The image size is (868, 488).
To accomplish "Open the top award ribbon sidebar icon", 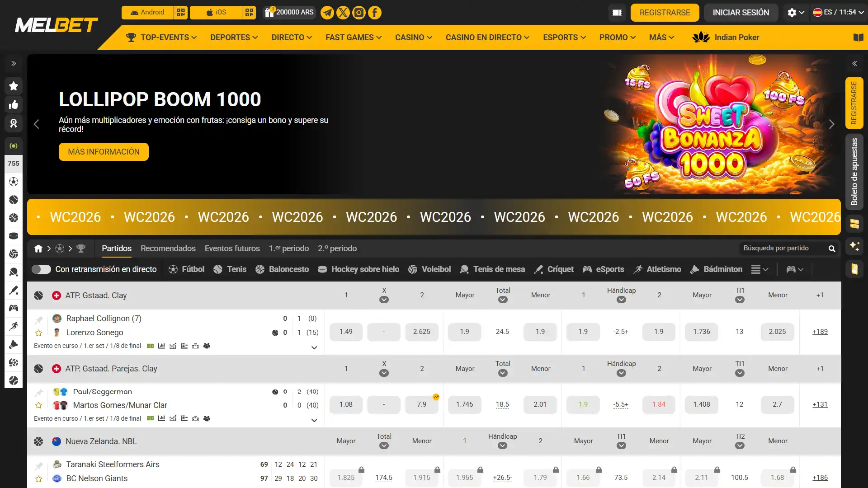I will (14, 123).
